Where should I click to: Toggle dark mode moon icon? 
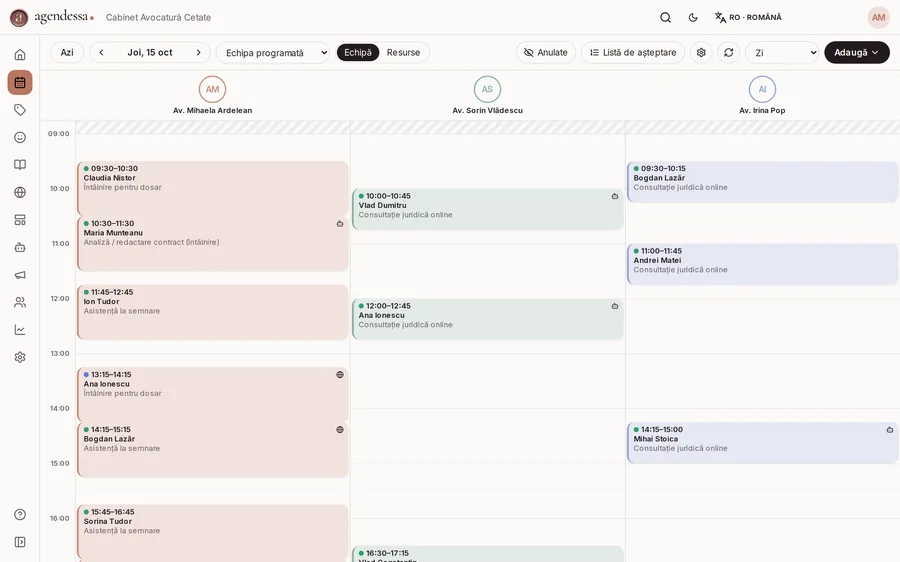click(x=693, y=17)
